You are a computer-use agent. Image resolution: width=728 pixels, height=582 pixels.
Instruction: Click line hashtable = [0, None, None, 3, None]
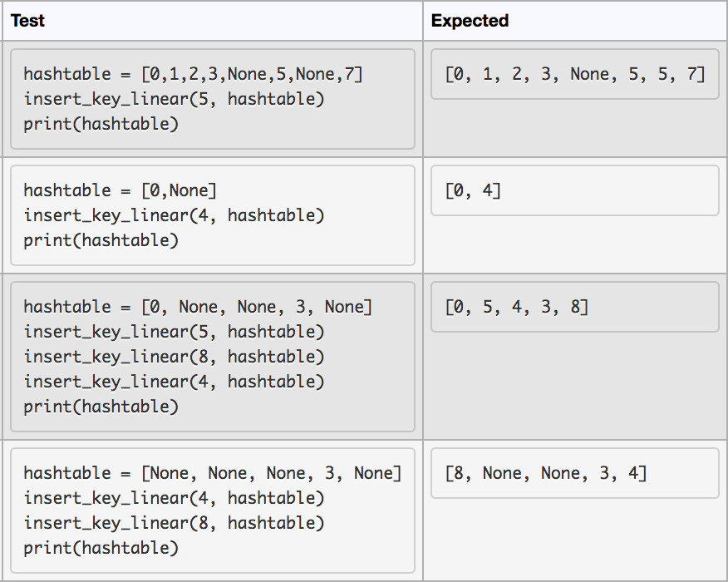click(x=198, y=307)
